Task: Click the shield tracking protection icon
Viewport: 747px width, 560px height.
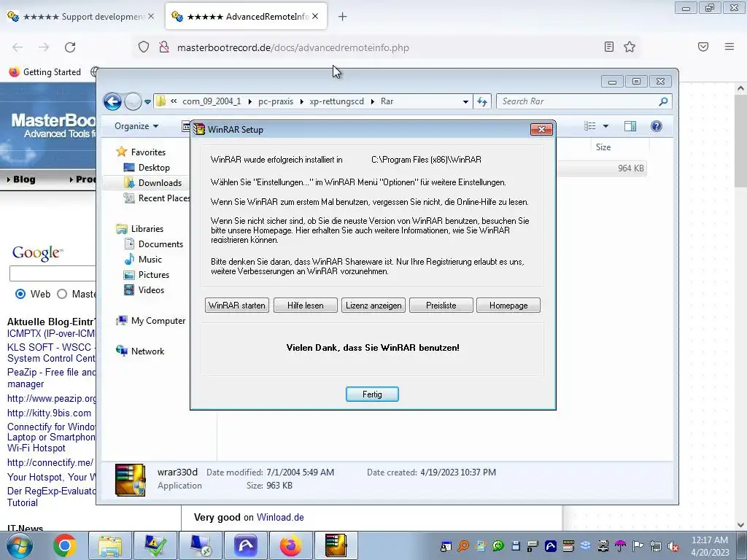Action: click(x=144, y=47)
